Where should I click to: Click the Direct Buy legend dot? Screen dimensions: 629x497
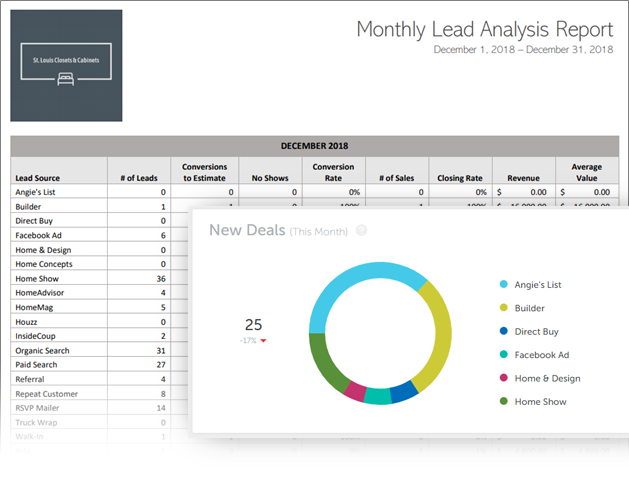(503, 332)
